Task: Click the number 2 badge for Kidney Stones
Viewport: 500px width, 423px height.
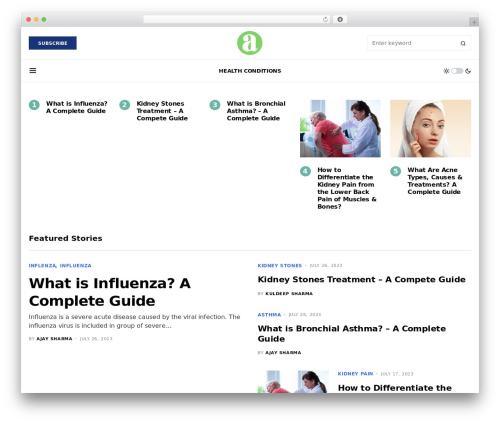Action: tap(125, 105)
